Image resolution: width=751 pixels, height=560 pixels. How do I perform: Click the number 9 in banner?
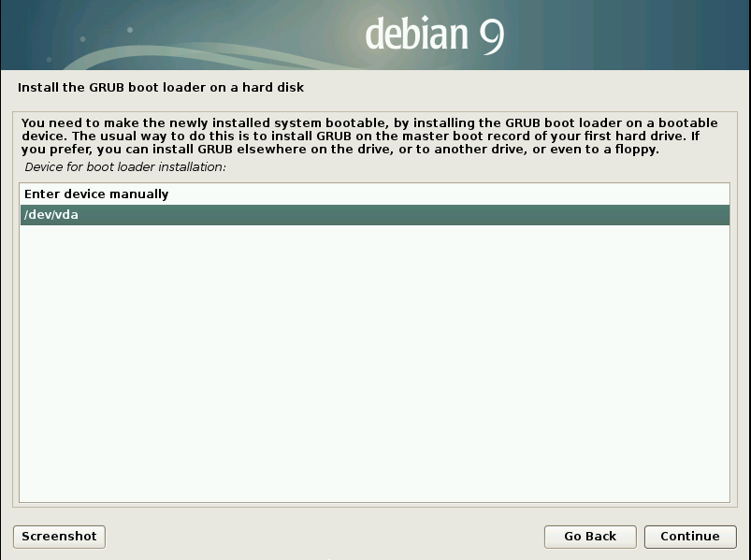point(492,36)
